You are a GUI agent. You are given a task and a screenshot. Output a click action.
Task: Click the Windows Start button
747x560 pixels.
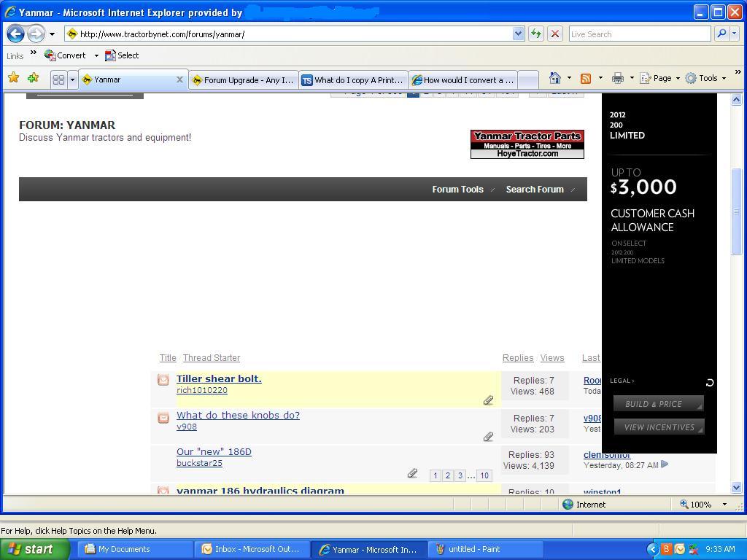pyautogui.click(x=35, y=549)
